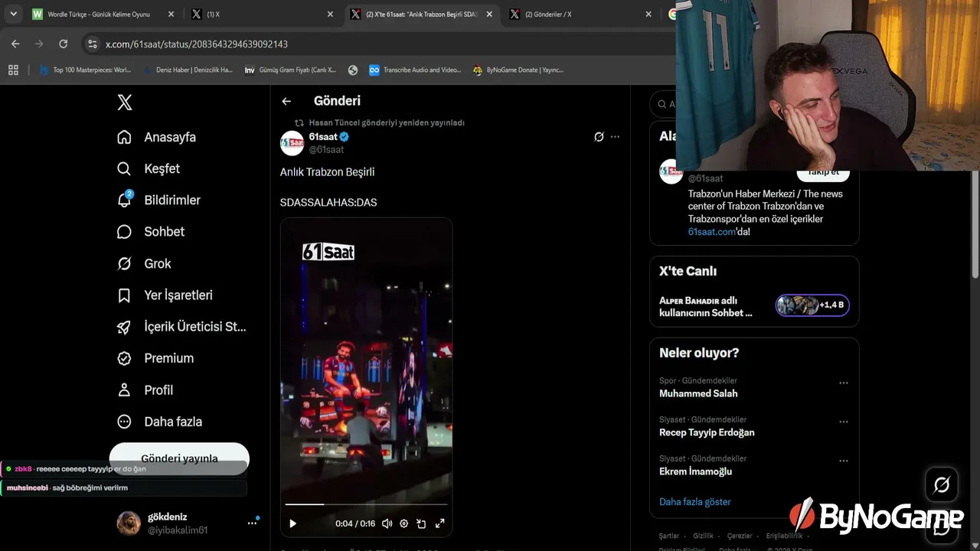Open the browser apps grid in bookmarks bar
980x551 pixels.
13,70
